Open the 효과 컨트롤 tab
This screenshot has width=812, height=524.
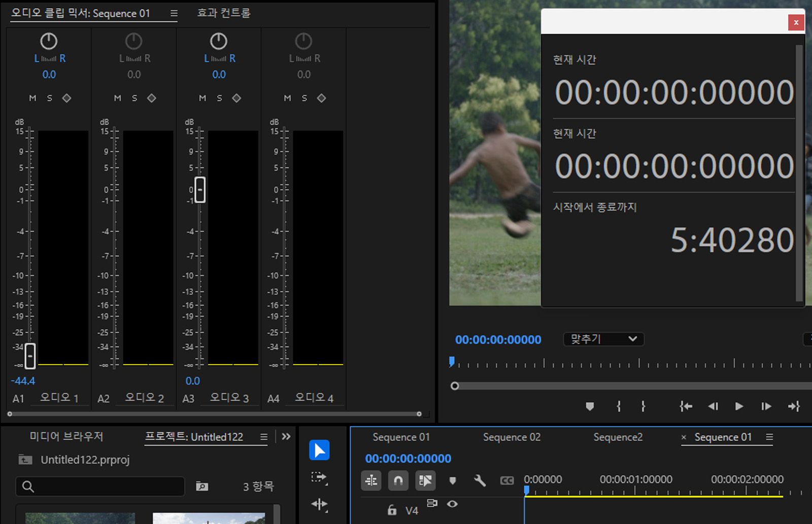[224, 13]
